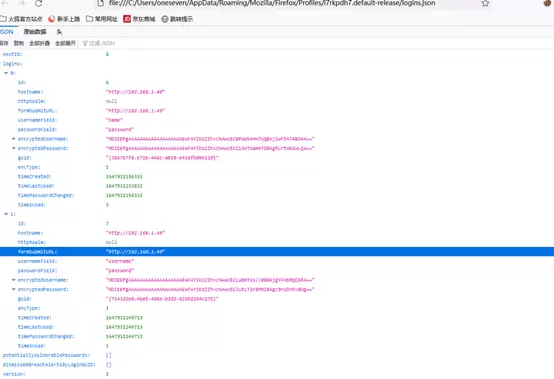The width and height of the screenshot is (554, 379).
Task: Select passwordField row in entry 0
Action: (x=277, y=129)
